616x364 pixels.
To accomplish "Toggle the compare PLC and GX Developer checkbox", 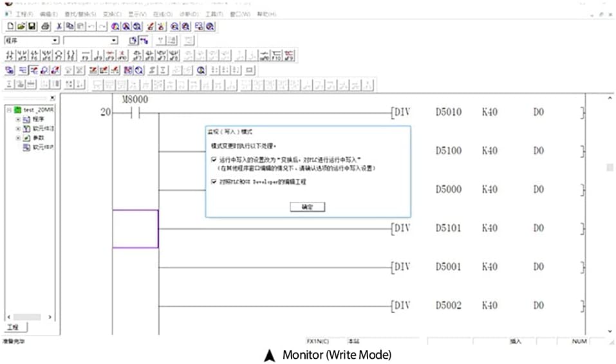I will point(214,182).
